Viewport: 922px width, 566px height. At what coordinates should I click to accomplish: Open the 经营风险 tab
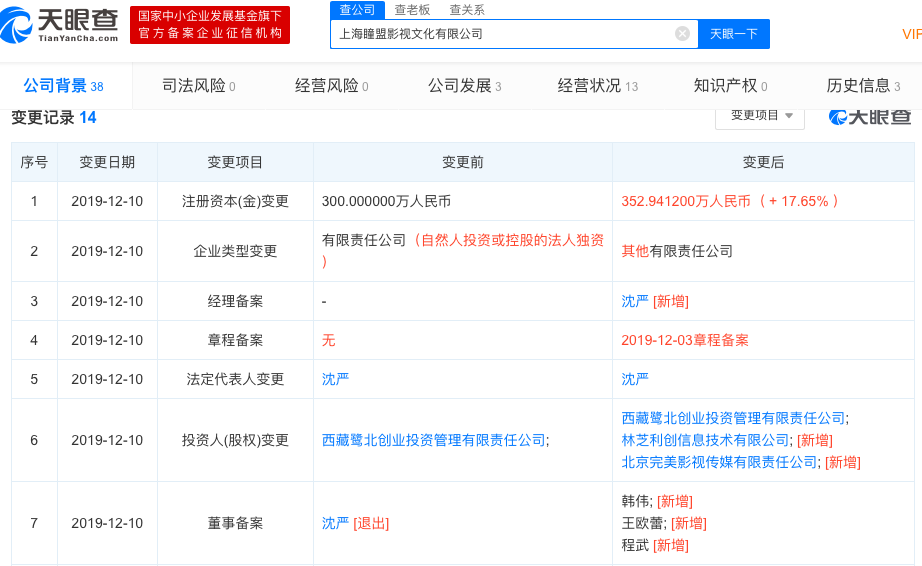332,86
